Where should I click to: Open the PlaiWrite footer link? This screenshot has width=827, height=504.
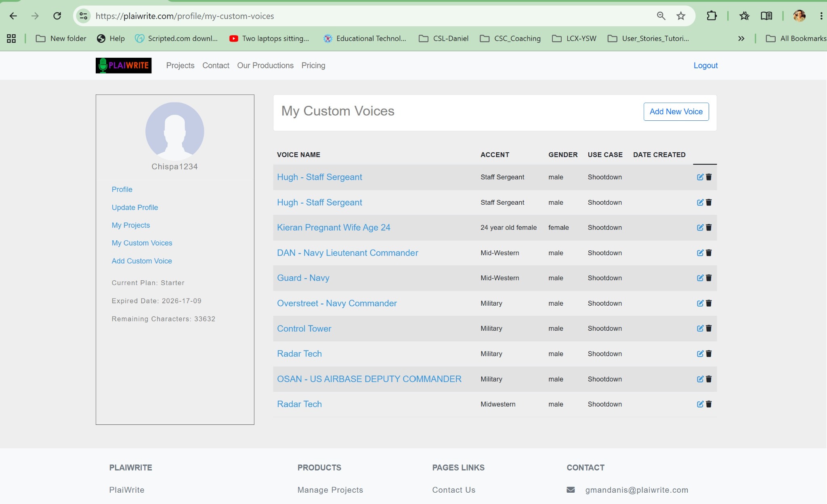[127, 490]
